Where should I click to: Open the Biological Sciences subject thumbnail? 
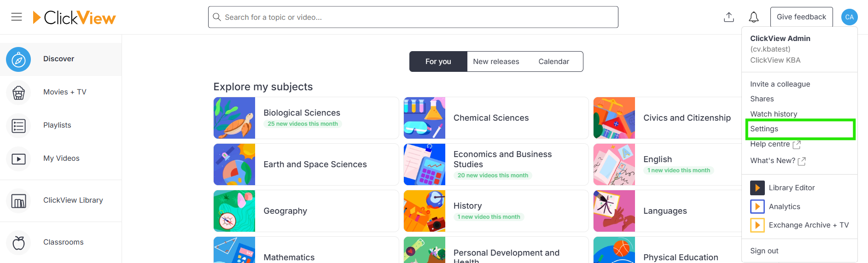(234, 118)
